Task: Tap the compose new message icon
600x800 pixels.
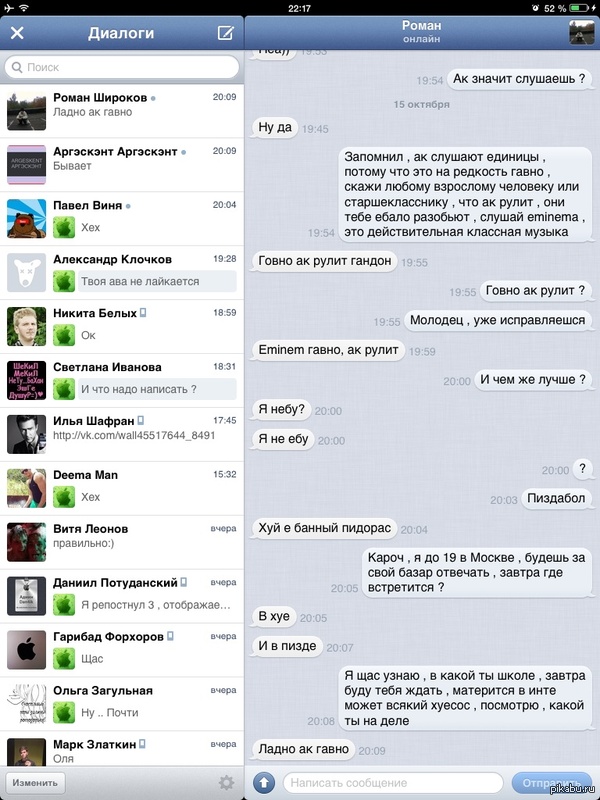Action: click(x=226, y=33)
